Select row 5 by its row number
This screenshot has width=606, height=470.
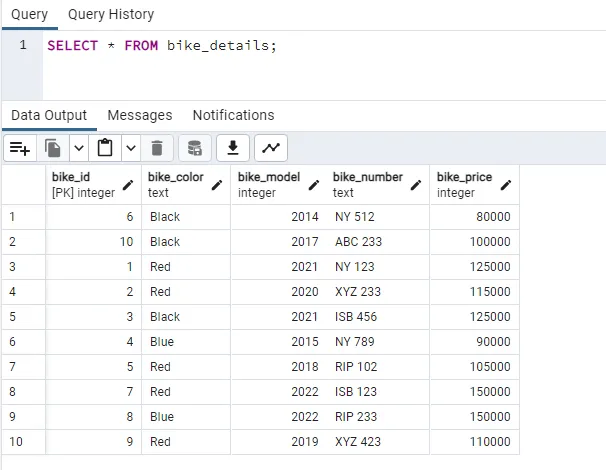pyautogui.click(x=12, y=316)
